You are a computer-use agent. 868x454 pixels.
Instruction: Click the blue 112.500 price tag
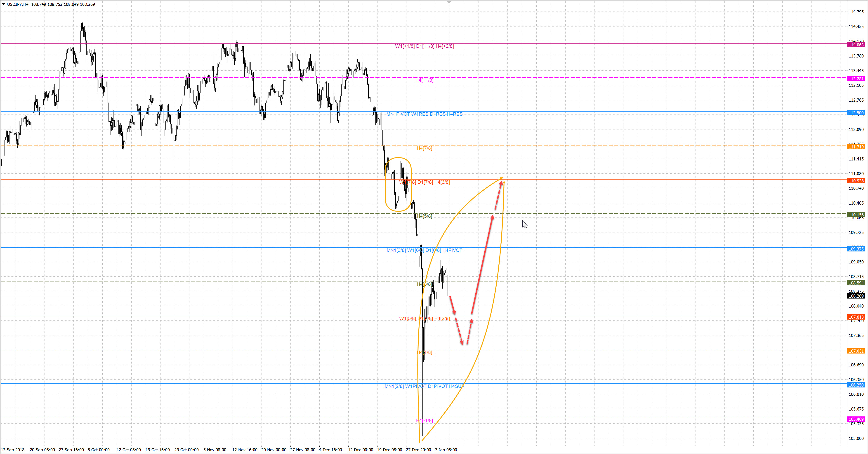click(856, 113)
